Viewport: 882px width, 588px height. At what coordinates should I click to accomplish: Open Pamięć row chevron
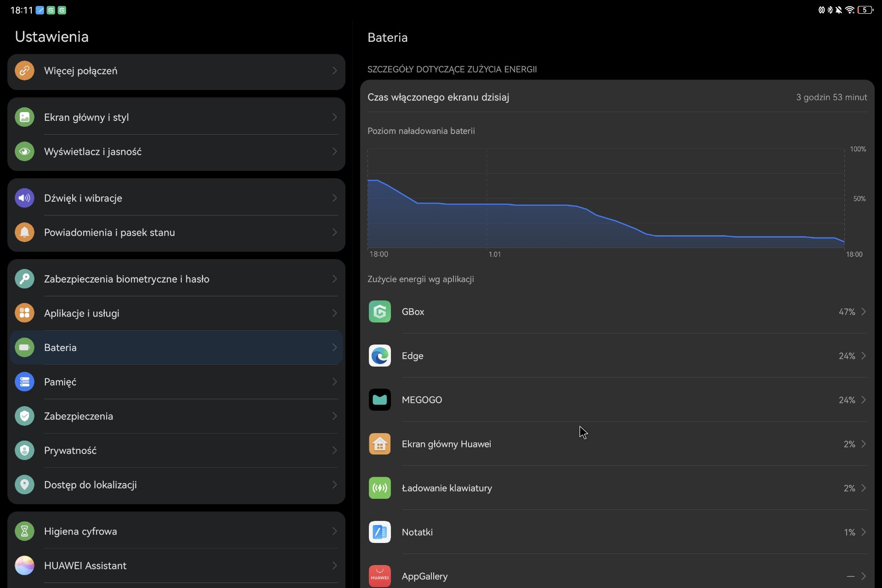334,382
